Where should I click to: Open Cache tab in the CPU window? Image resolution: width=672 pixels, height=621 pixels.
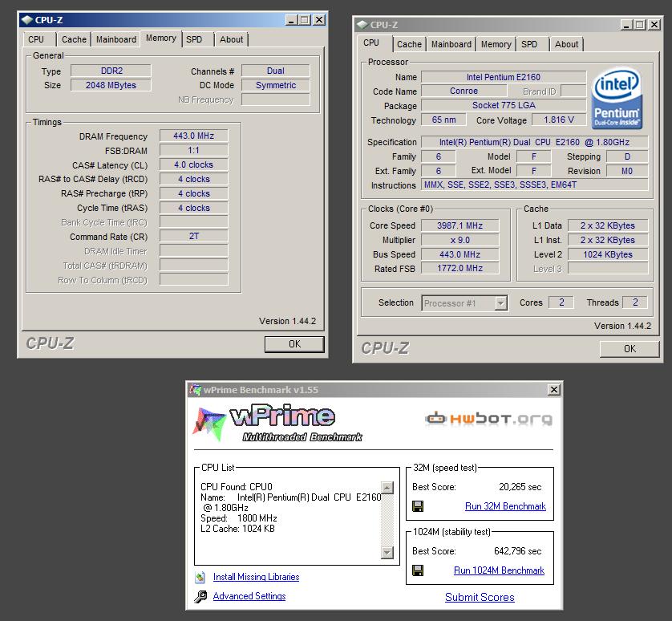[x=409, y=44]
